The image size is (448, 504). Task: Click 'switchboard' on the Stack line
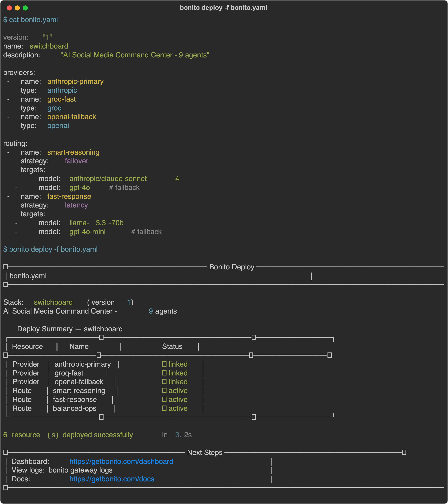coord(54,302)
